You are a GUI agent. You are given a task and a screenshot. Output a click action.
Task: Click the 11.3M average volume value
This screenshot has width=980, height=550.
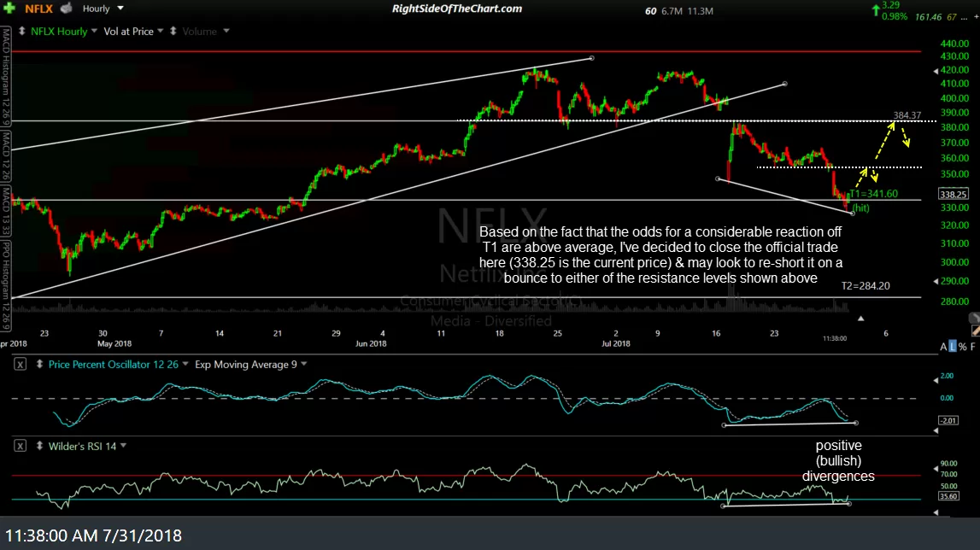tap(700, 11)
